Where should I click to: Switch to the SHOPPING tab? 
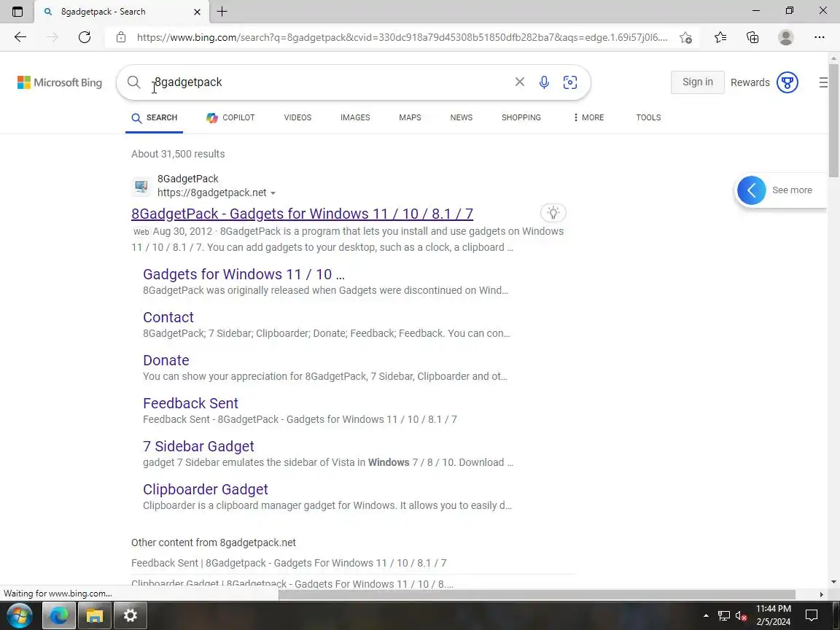521,117
